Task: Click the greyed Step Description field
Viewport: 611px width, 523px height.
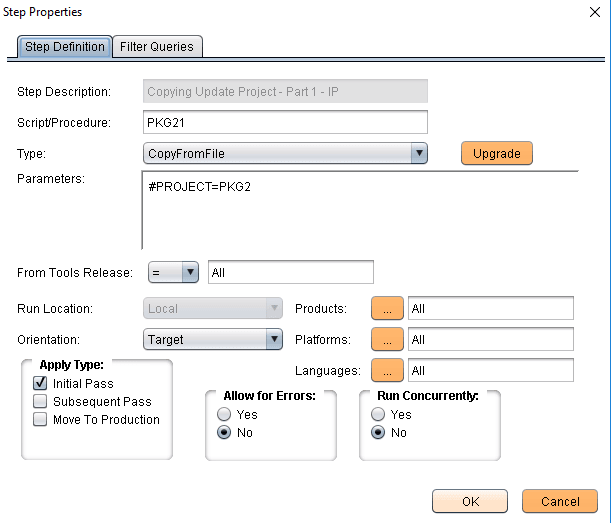Action: [285, 91]
